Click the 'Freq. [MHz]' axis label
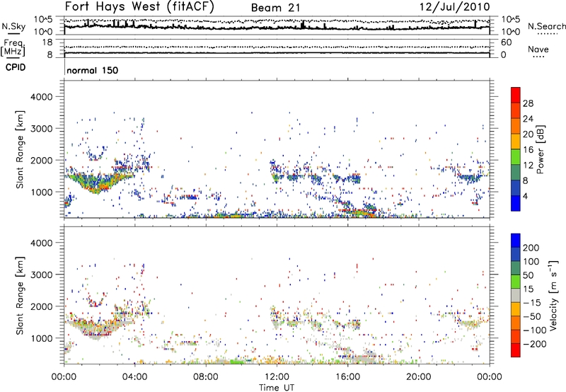Image resolution: width=566 pixels, height=392 pixels. [13, 48]
